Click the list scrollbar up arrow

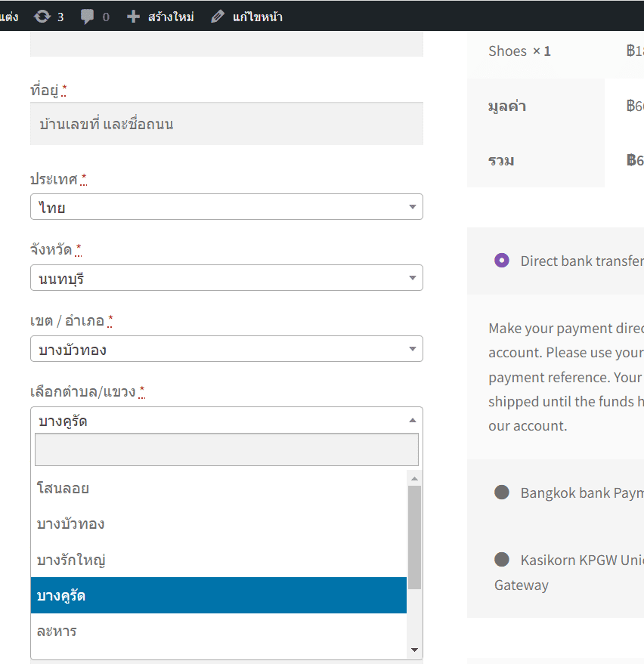(x=414, y=478)
